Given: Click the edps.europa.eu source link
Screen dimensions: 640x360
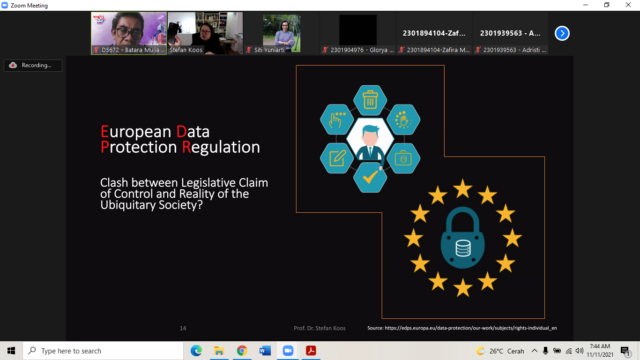Looking at the screenshot, I should pyautogui.click(x=471, y=328).
